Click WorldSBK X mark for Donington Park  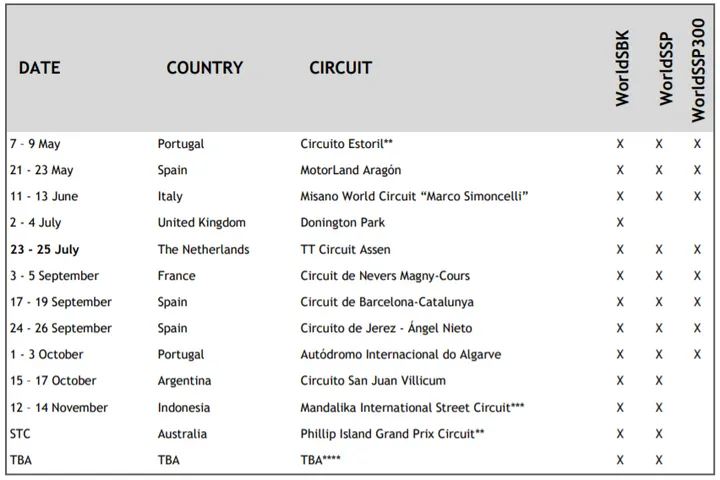click(620, 223)
